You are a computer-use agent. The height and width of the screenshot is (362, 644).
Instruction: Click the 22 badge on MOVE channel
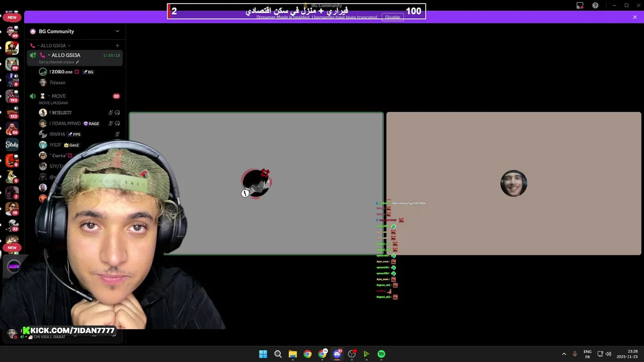click(x=116, y=96)
